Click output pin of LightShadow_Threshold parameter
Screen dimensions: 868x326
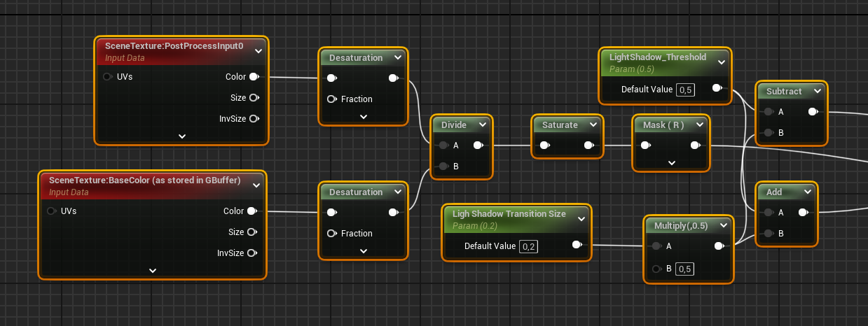click(x=717, y=89)
